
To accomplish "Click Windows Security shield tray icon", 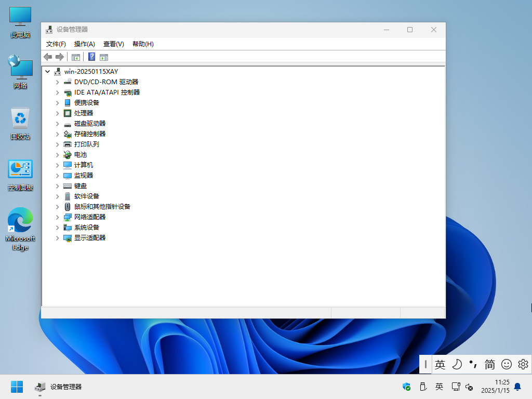I will [x=406, y=387].
